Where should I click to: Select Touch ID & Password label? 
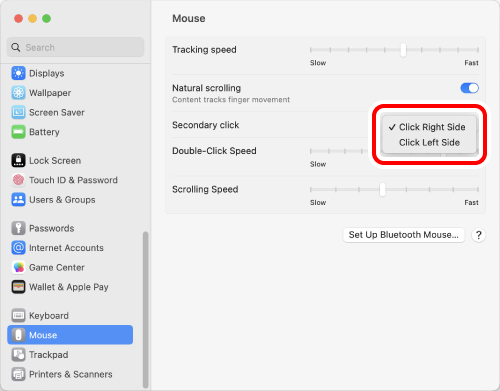[73, 180]
